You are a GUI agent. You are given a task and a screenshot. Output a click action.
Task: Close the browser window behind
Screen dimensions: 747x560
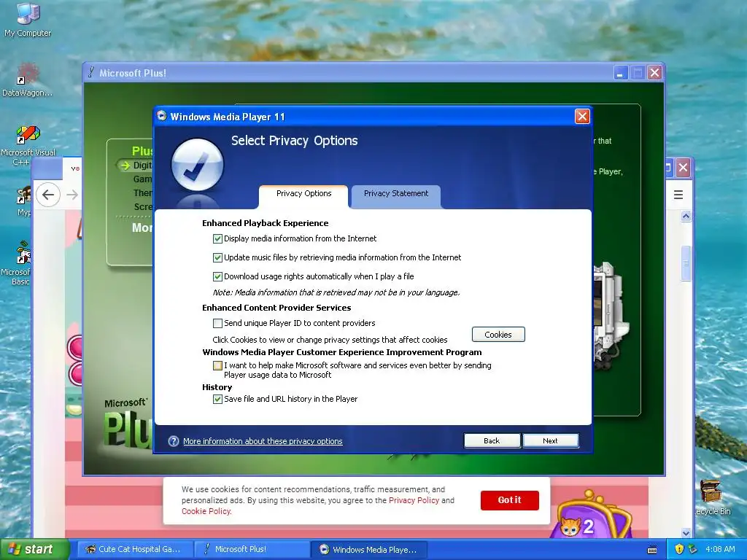coord(683,168)
